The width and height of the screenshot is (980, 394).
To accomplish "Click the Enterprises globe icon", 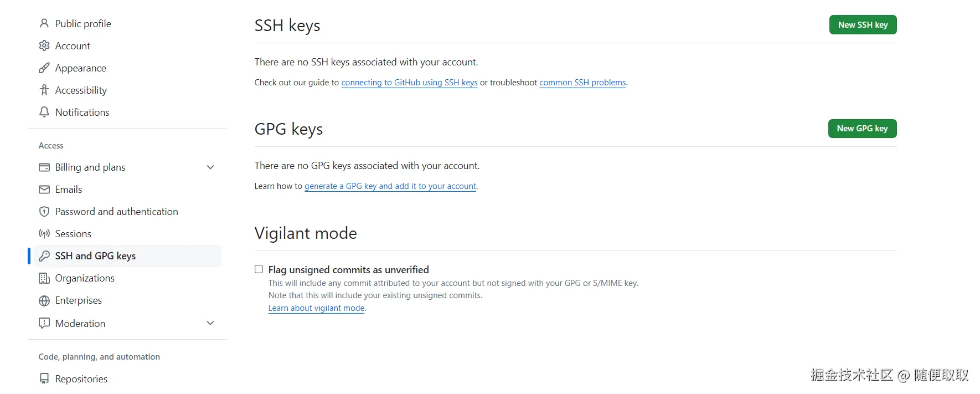I will pyautogui.click(x=44, y=300).
